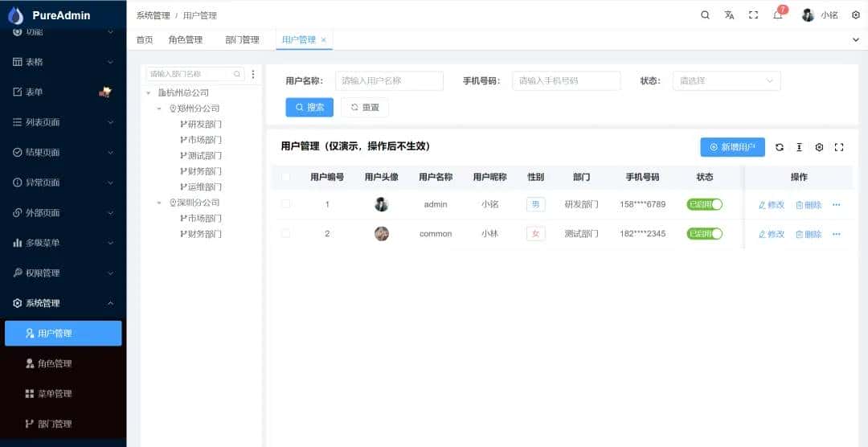Click avatar image of common user
This screenshot has height=447, width=868.
point(382,234)
